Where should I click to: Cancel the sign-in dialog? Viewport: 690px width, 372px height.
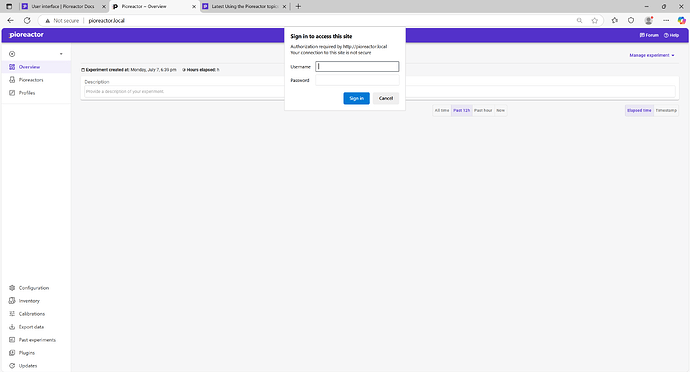pyautogui.click(x=386, y=98)
